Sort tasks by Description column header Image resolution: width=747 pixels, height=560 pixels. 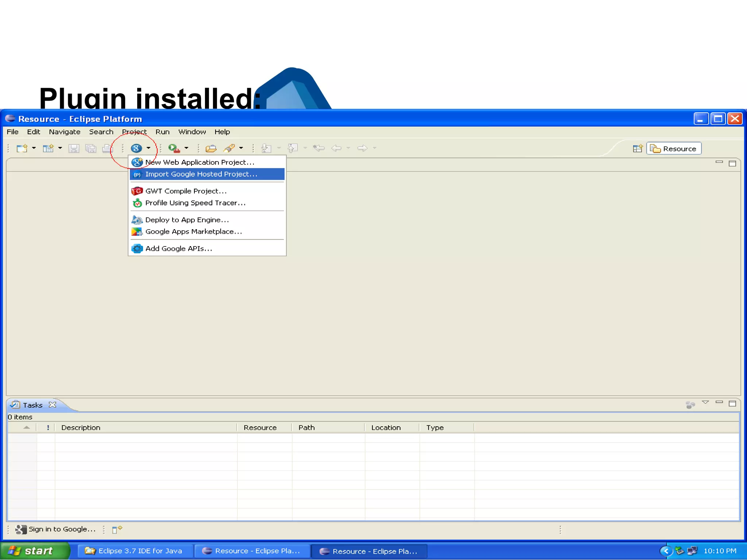[x=146, y=427]
